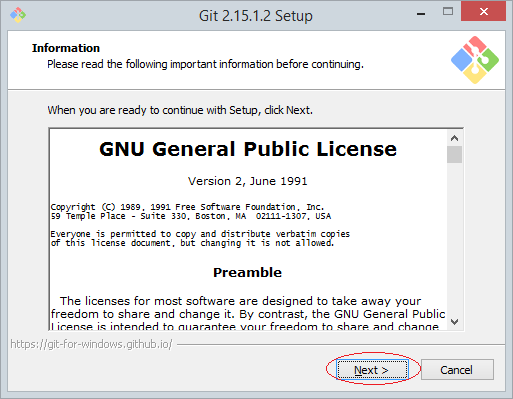Click the GNU General Public License heading
The image size is (513, 399).
pyautogui.click(x=248, y=149)
